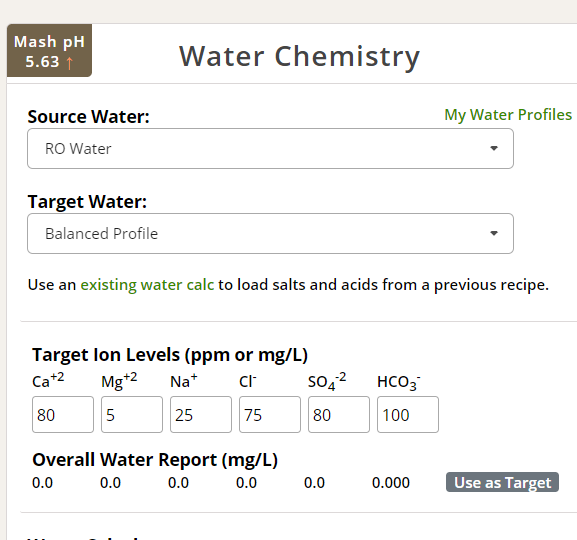
Task: Click the Overall Water Report heading
Action: tap(155, 460)
